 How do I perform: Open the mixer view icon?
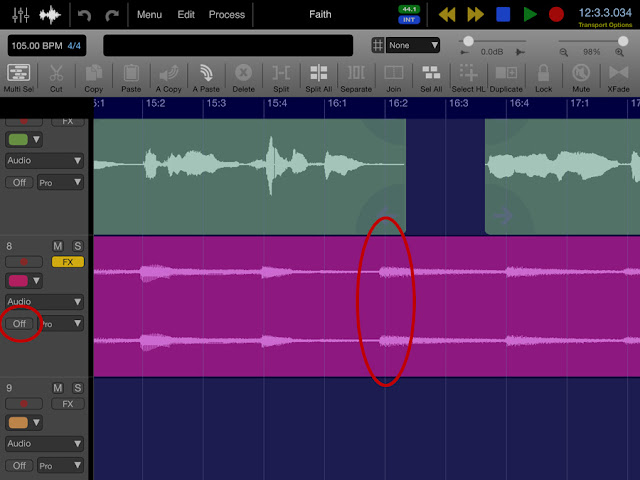21,15
